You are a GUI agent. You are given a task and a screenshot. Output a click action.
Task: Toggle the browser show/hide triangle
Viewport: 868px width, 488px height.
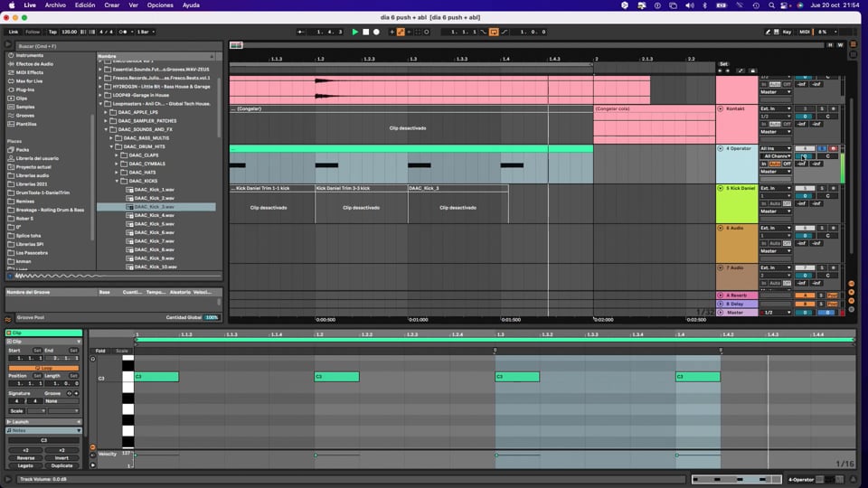tap(8, 44)
